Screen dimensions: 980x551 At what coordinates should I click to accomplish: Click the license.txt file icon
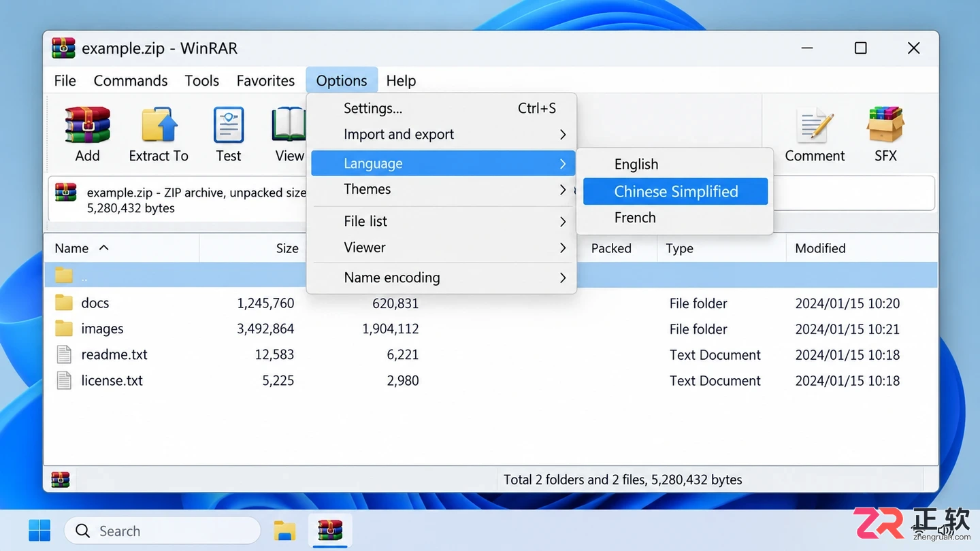click(x=64, y=380)
